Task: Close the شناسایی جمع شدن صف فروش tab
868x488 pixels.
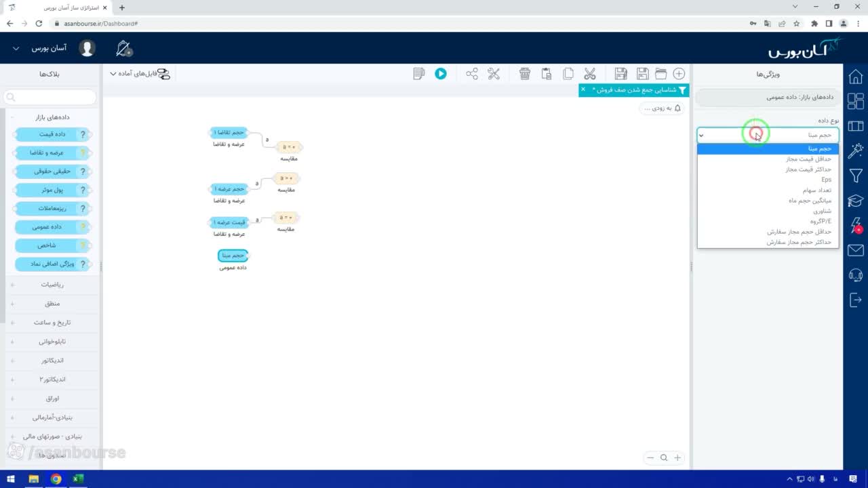Action: click(583, 89)
